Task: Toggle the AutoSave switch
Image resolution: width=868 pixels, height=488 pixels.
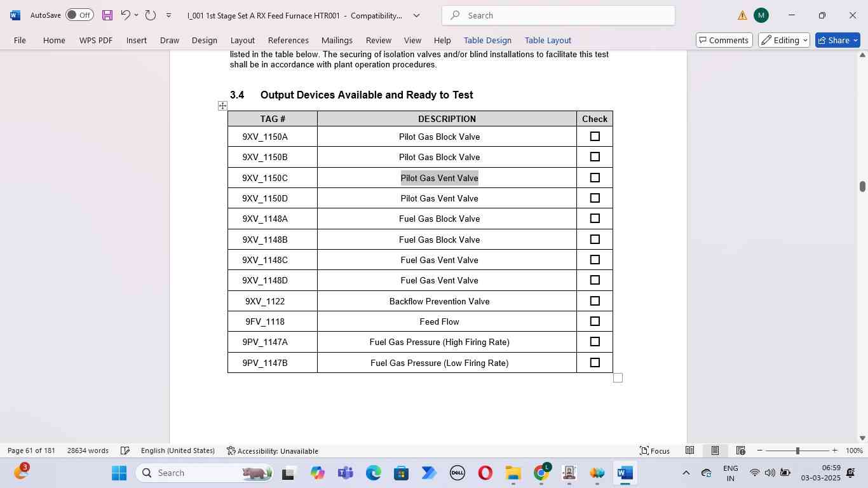Action: point(79,15)
